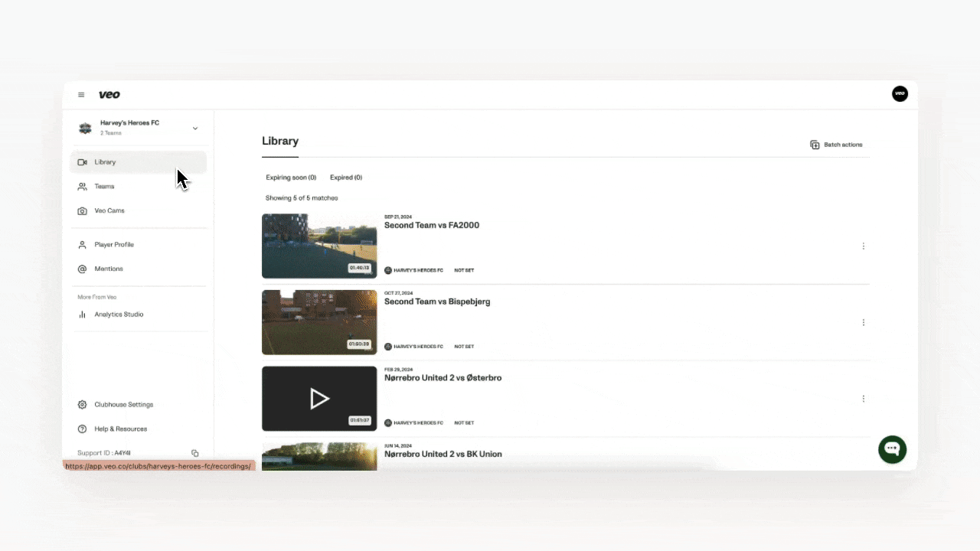Click NOT SET label on FA2000 match
The width and height of the screenshot is (980, 551).
pyautogui.click(x=464, y=270)
